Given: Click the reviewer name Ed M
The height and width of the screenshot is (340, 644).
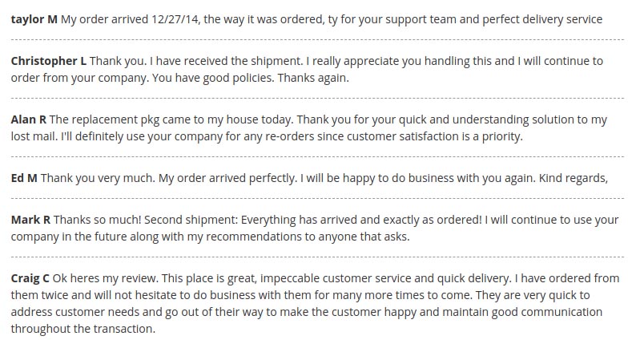Looking at the screenshot, I should tap(24, 178).
